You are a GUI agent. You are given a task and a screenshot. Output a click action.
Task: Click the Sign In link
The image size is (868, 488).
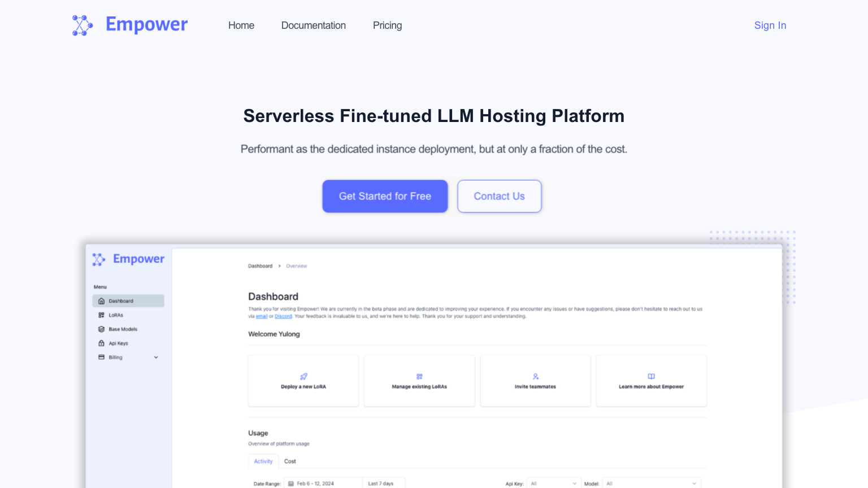point(770,25)
